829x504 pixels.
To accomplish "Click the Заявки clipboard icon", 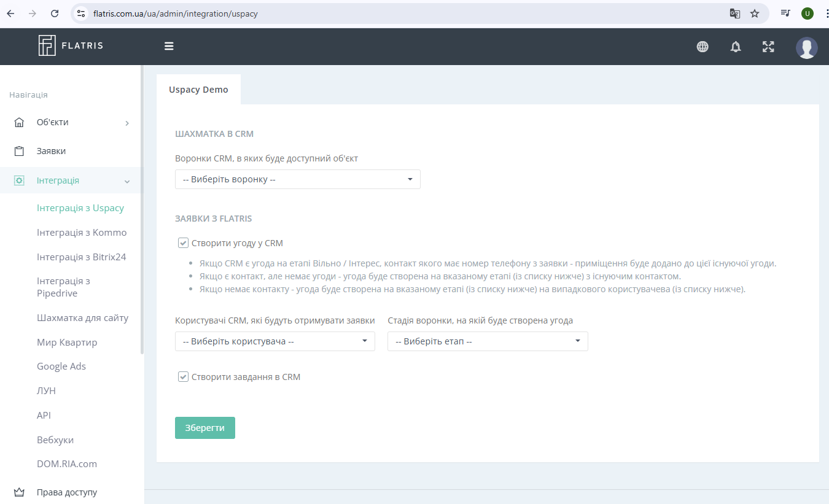I will (x=19, y=151).
